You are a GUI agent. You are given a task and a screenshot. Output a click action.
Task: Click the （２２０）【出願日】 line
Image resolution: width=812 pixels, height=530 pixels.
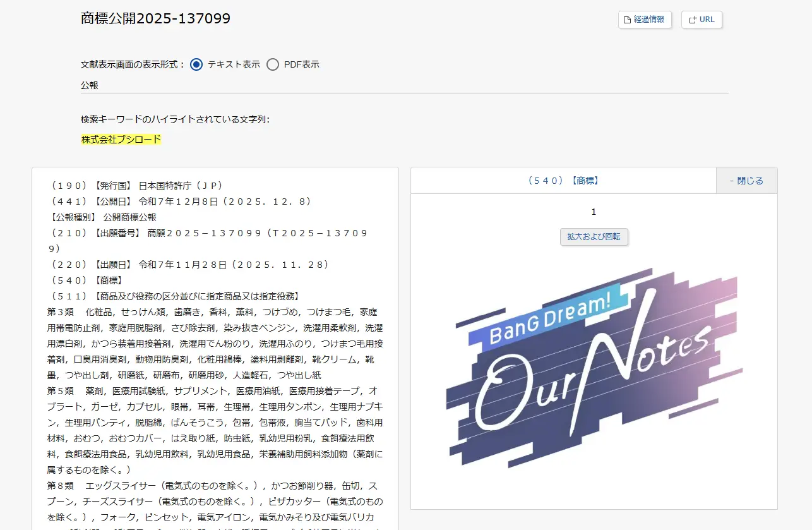pos(188,264)
